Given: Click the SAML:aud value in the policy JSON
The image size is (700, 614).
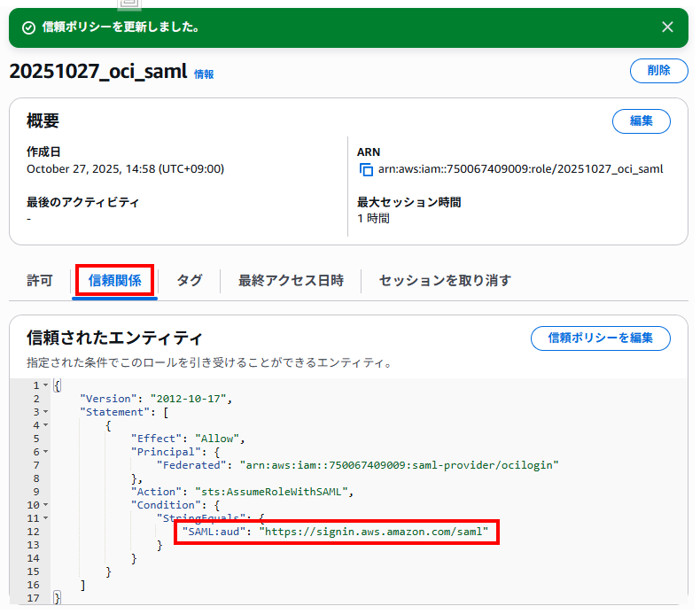Looking at the screenshot, I should tap(373, 532).
